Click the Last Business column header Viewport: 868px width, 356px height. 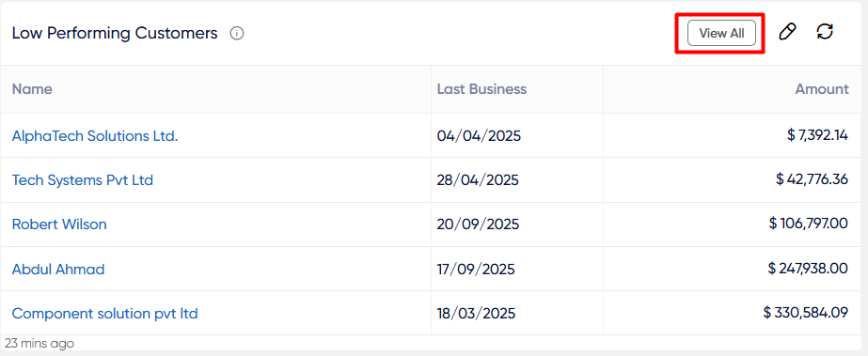pos(481,89)
